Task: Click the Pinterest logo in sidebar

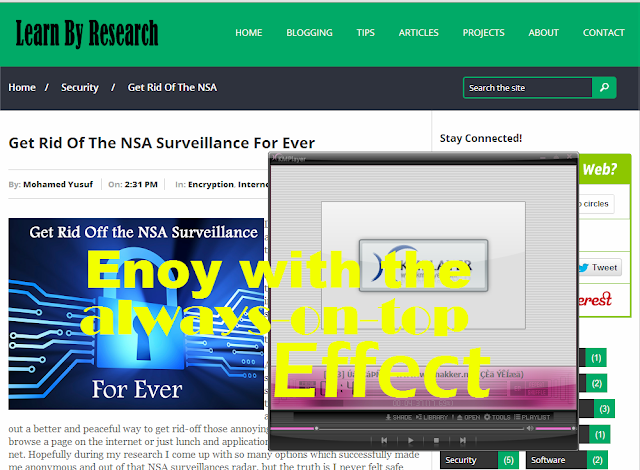Action: (594, 300)
